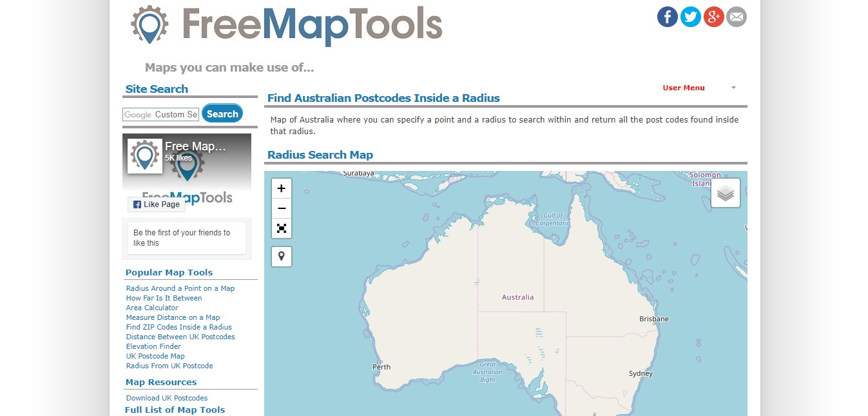Viewport: 868px width, 416px height.
Task: Click the Surabaya label on the map
Action: (358, 173)
